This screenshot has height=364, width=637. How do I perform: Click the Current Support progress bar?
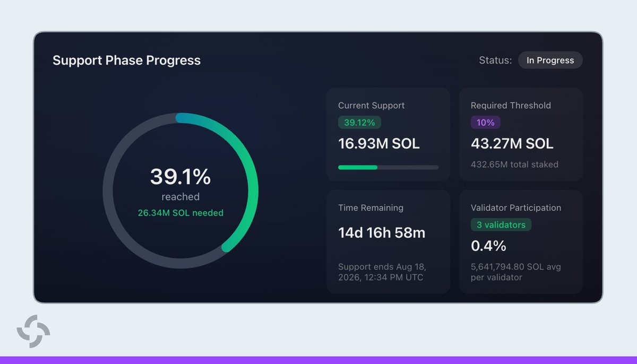(x=388, y=167)
